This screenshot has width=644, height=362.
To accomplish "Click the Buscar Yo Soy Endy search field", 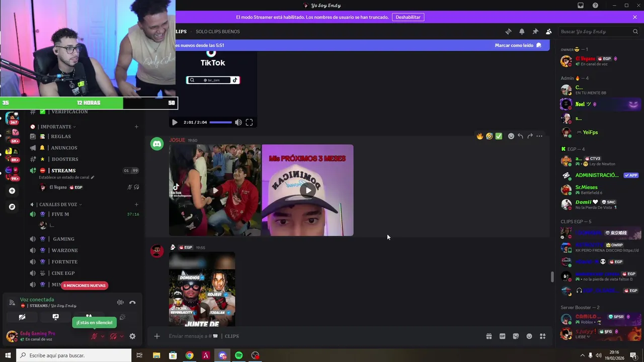I will (599, 31).
